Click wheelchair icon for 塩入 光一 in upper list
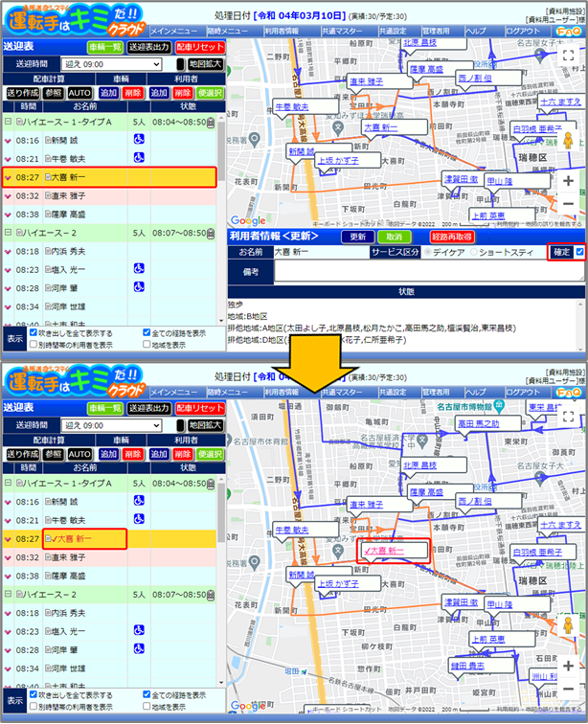 pyautogui.click(x=139, y=268)
